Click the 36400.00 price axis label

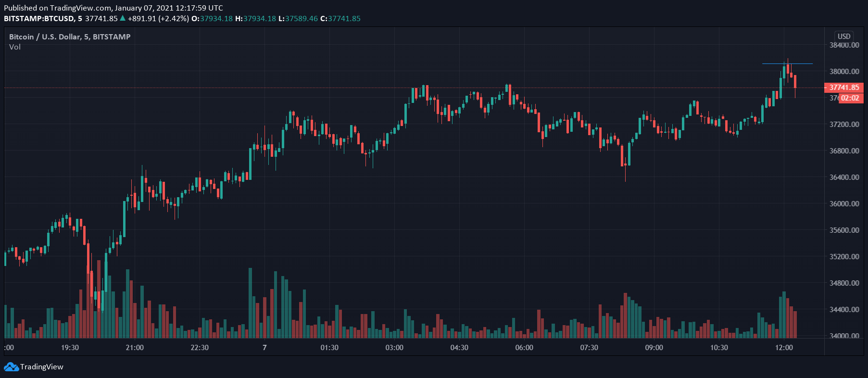pyautogui.click(x=844, y=177)
